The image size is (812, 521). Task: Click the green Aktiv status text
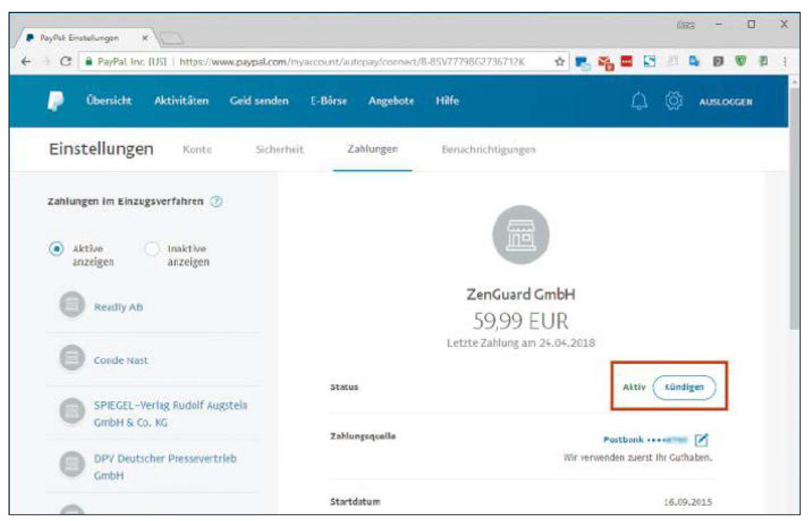pos(634,387)
